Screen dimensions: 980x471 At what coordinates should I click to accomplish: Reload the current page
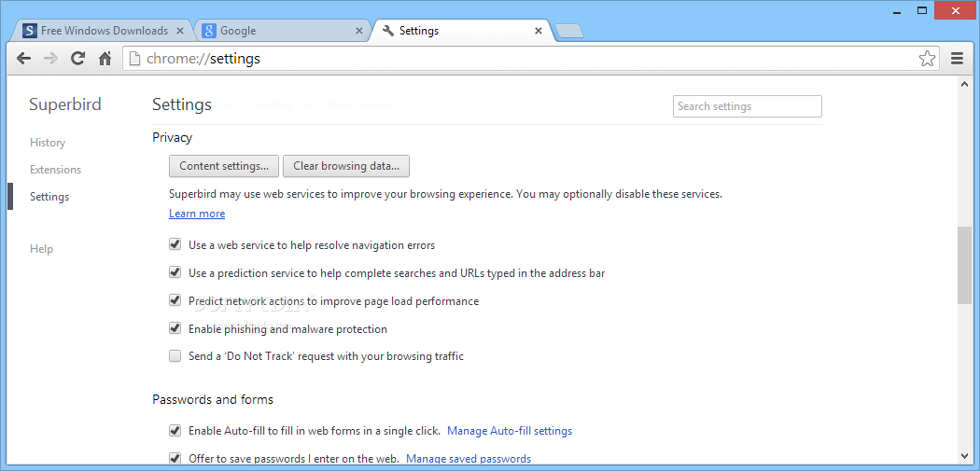(77, 59)
